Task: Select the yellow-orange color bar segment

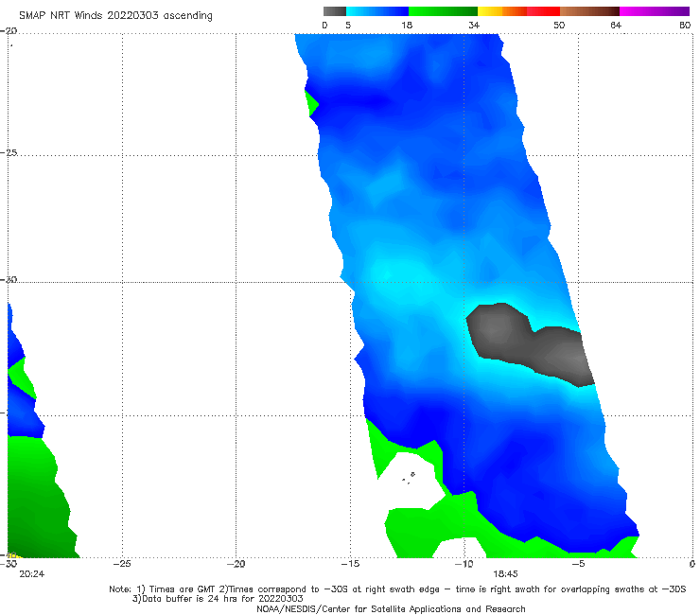Action: (x=502, y=11)
